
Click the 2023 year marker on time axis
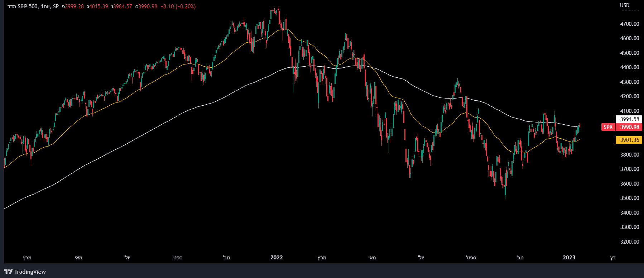click(569, 258)
